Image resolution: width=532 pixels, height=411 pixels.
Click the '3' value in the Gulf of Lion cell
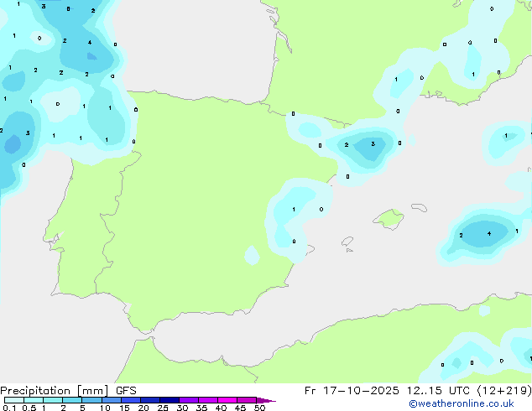click(373, 143)
